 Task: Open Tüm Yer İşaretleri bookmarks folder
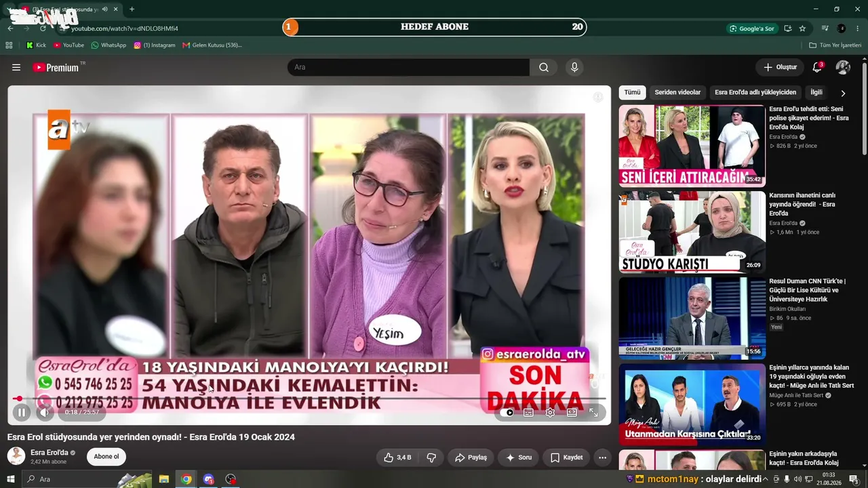(835, 45)
